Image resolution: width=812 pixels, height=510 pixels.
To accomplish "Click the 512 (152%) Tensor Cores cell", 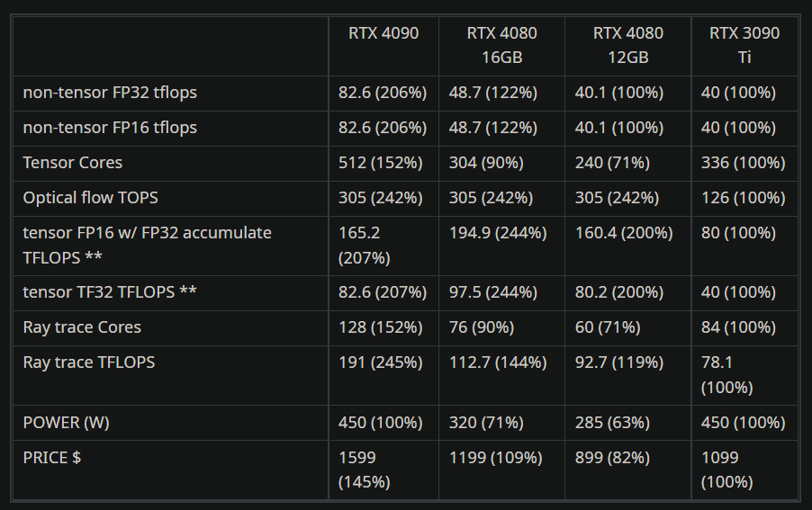I will pyautogui.click(x=381, y=163).
